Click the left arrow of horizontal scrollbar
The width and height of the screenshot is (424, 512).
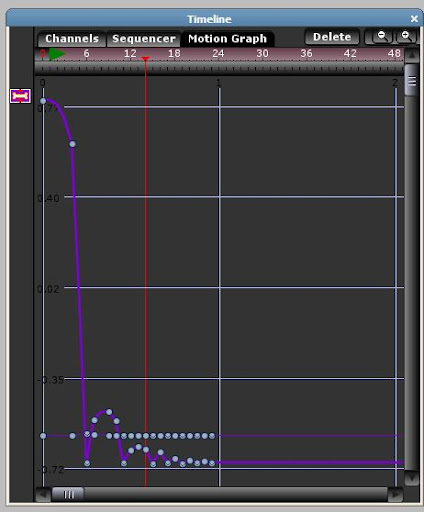[x=42, y=495]
